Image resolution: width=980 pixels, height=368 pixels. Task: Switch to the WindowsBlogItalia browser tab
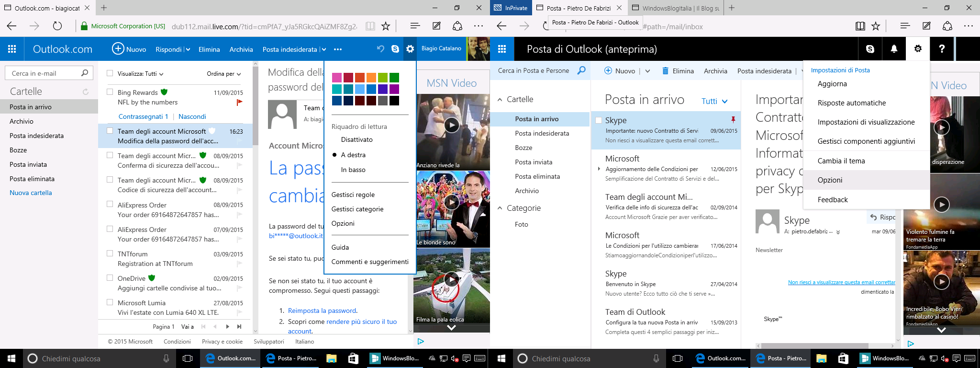[676, 8]
